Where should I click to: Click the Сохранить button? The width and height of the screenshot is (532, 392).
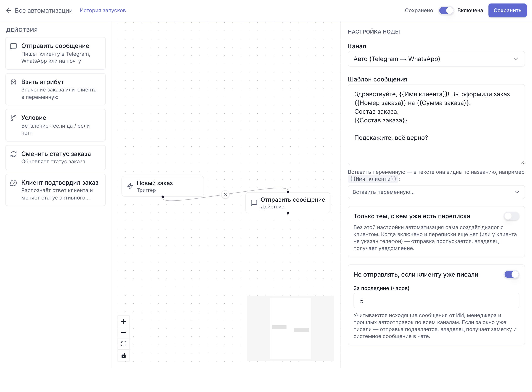pyautogui.click(x=507, y=10)
